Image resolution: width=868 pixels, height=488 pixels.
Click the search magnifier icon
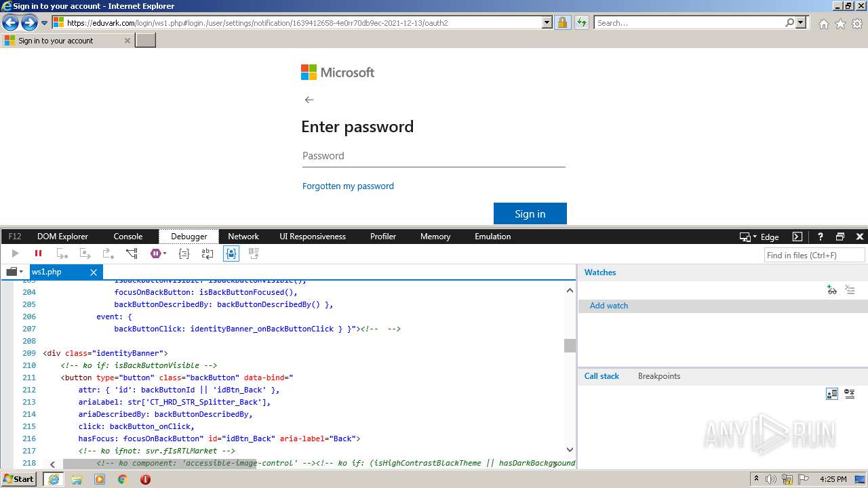(789, 23)
